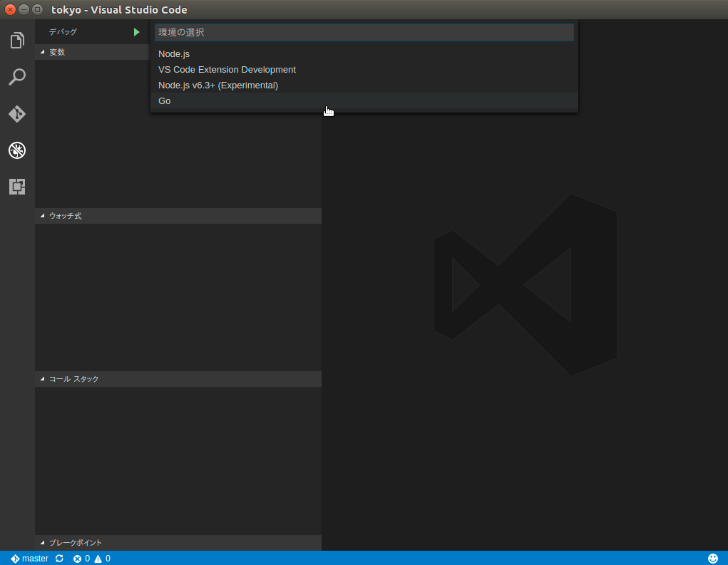
Task: Start debugging with the green play icon
Action: pos(136,32)
